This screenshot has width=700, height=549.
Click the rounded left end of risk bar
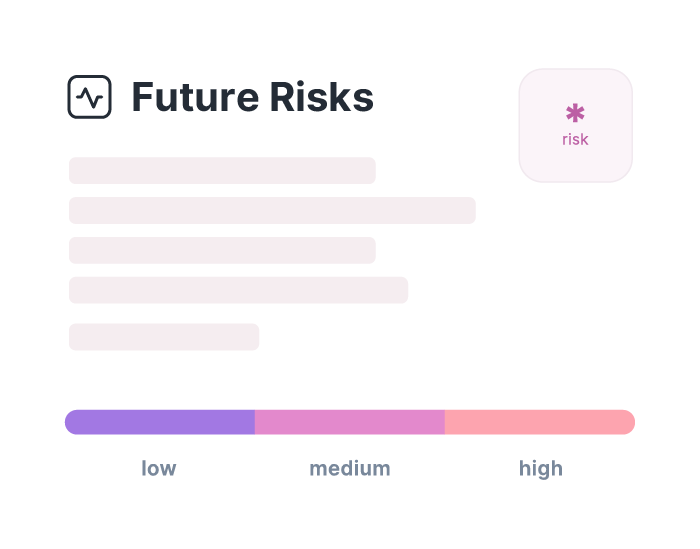pyautogui.click(x=72, y=422)
